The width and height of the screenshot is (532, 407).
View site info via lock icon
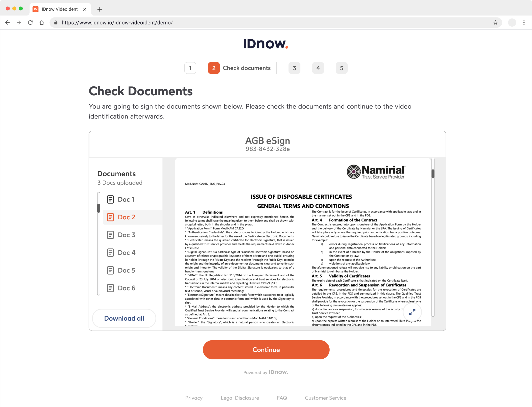click(x=56, y=22)
